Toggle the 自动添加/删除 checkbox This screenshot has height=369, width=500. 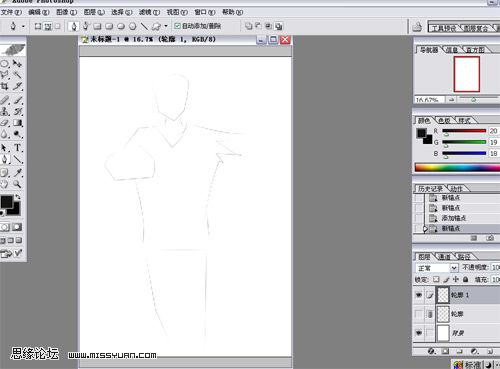click(177, 26)
